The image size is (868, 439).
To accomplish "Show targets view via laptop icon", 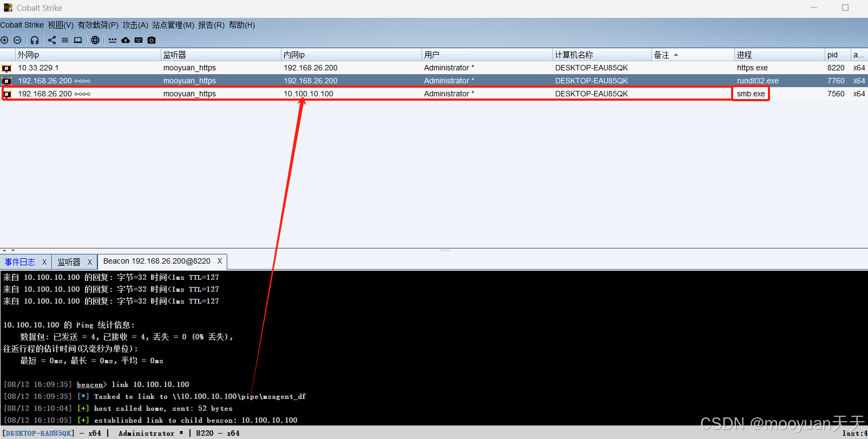I will click(x=78, y=40).
